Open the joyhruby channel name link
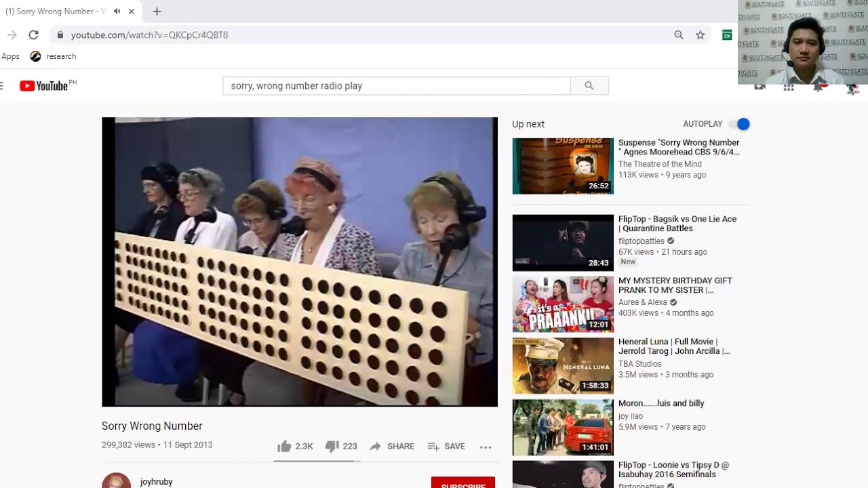Screen dimensions: 868x488 [x=157, y=481]
